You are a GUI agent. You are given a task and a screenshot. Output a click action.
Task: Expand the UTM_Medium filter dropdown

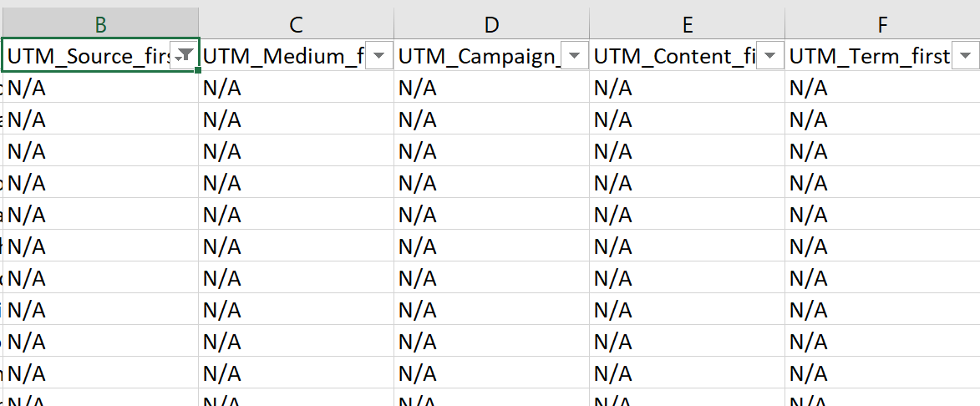click(x=378, y=56)
